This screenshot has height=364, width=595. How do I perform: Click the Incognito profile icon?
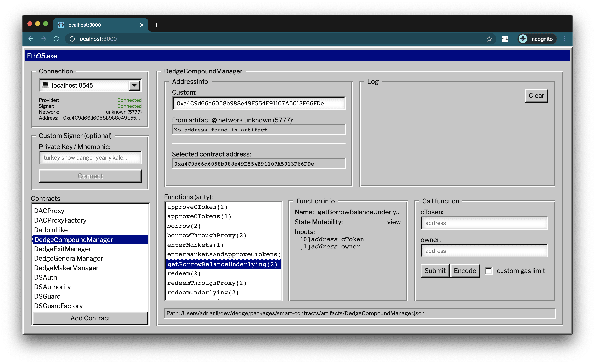[523, 39]
